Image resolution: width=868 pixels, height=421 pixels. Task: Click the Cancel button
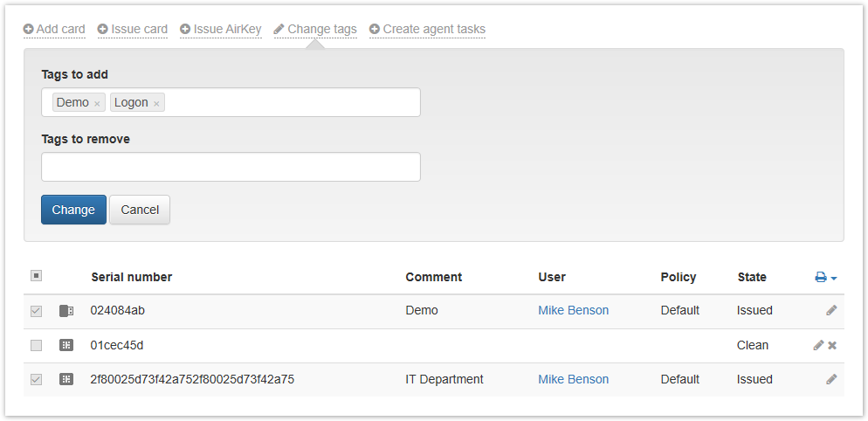point(140,210)
